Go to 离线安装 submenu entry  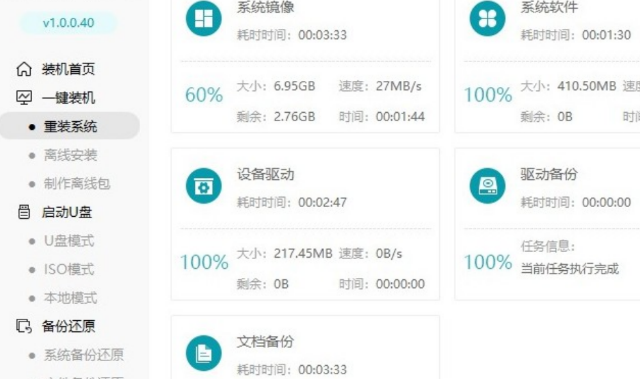(70, 155)
